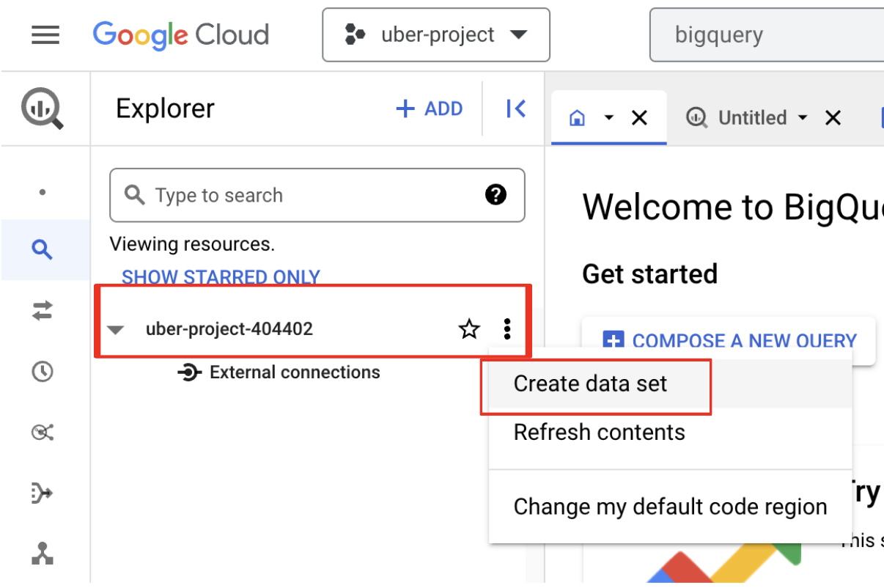Select Create data set from context menu
The height and width of the screenshot is (588, 884).
590,383
